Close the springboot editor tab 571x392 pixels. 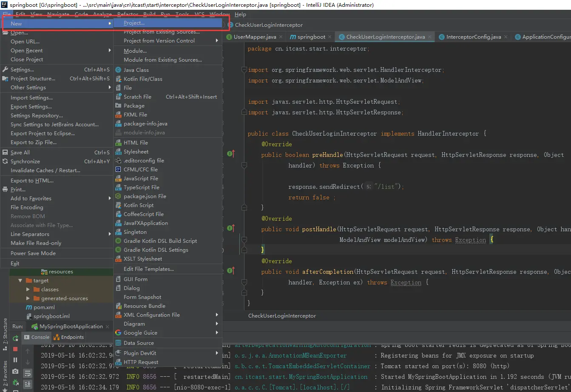331,37
